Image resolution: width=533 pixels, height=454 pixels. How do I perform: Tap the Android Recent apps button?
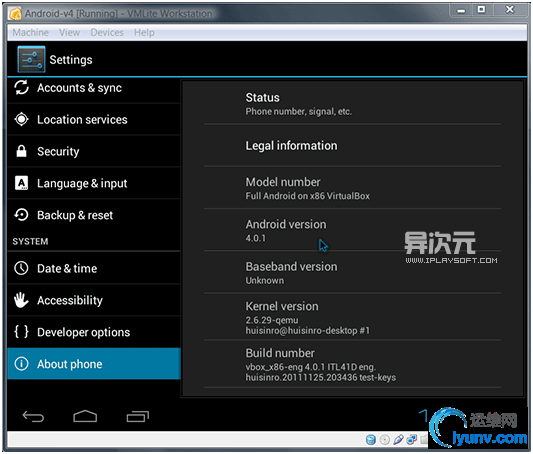138,416
